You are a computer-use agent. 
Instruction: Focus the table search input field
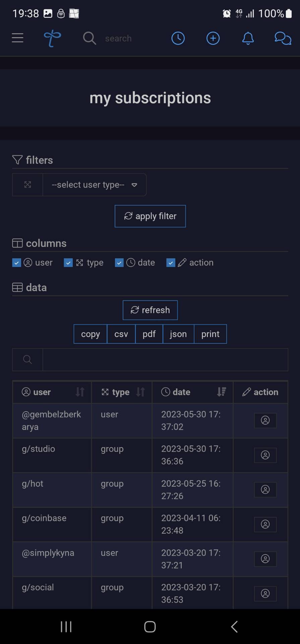click(165, 360)
